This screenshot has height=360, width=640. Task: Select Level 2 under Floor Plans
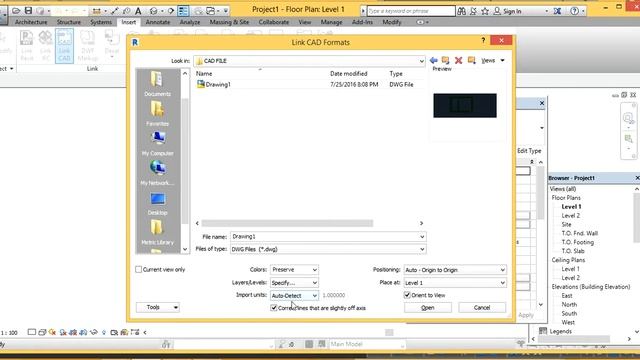570,216
